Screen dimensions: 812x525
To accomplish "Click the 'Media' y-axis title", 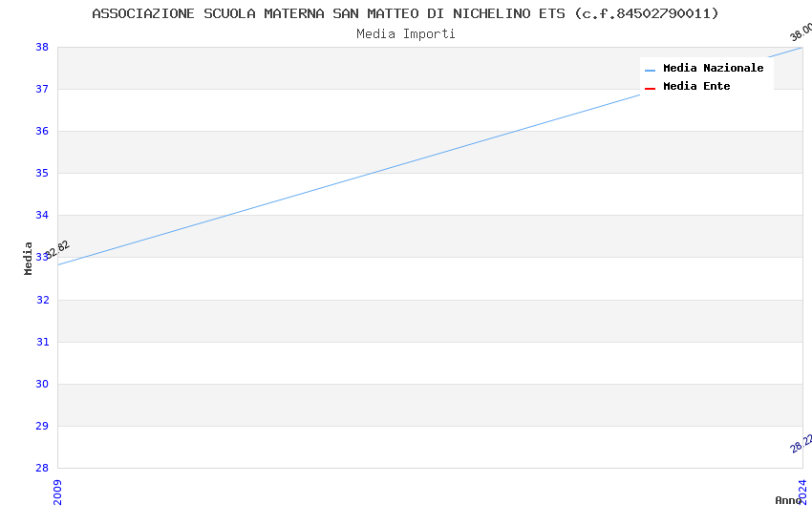I will [x=28, y=258].
